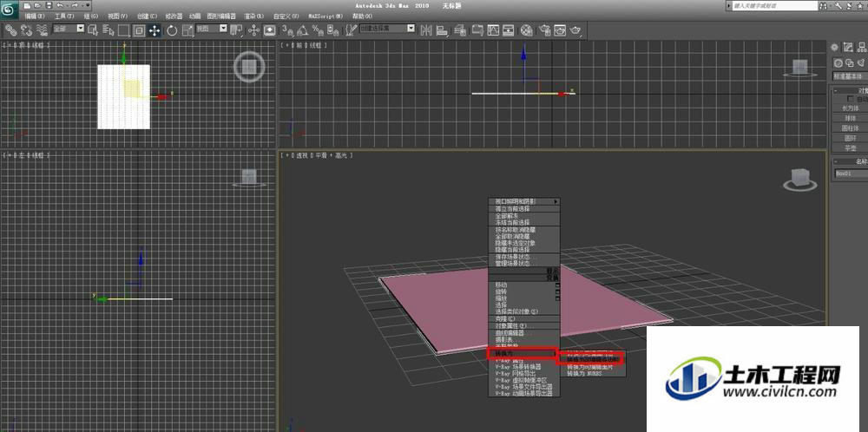Screen dimensions: 868x432
Task: Click the Edit Named Selection Sets icon
Action: point(350,29)
